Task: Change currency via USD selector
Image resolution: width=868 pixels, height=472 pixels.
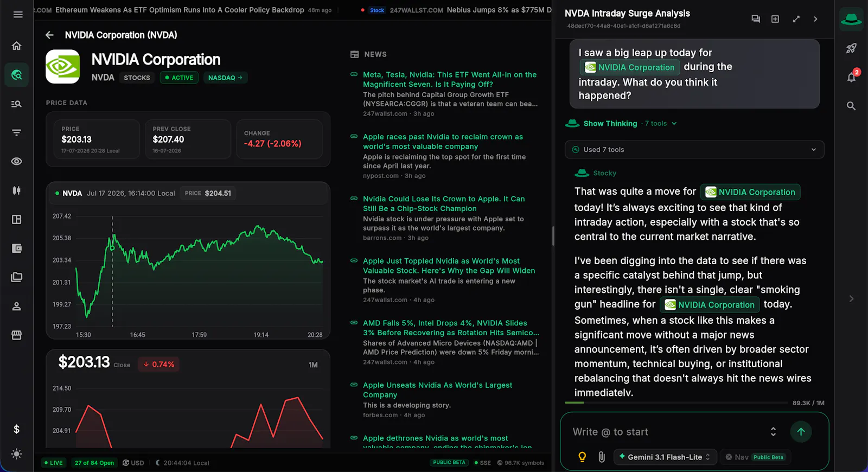Action: click(133, 463)
